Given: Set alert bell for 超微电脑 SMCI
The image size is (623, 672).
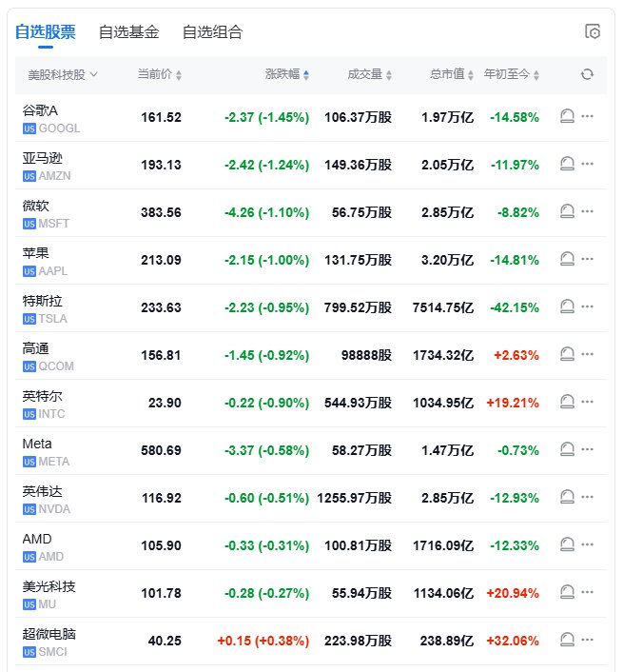Looking at the screenshot, I should (x=567, y=640).
